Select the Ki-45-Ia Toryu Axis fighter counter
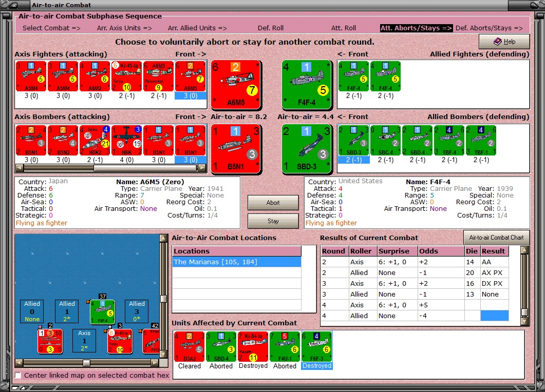The width and height of the screenshot is (545, 392). (127, 76)
